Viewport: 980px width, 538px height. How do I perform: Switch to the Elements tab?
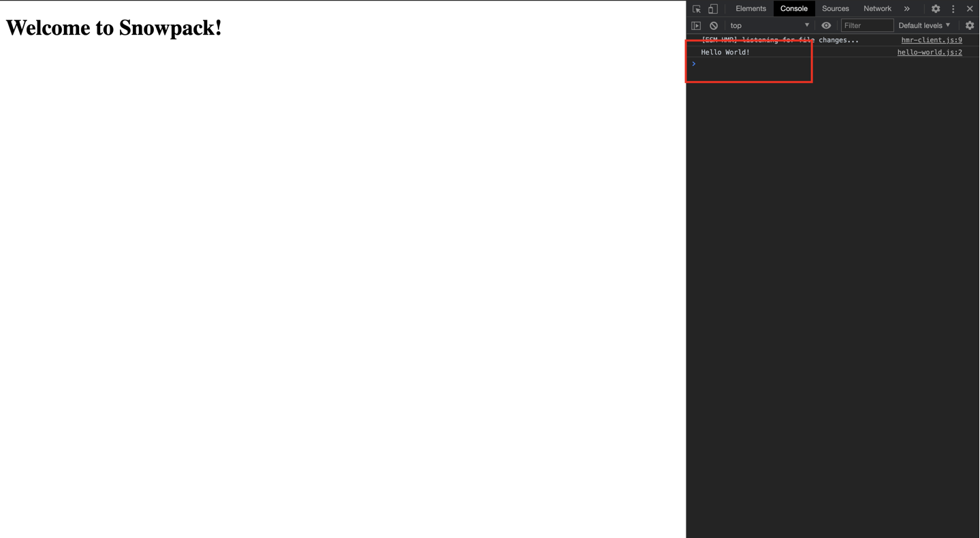750,9
